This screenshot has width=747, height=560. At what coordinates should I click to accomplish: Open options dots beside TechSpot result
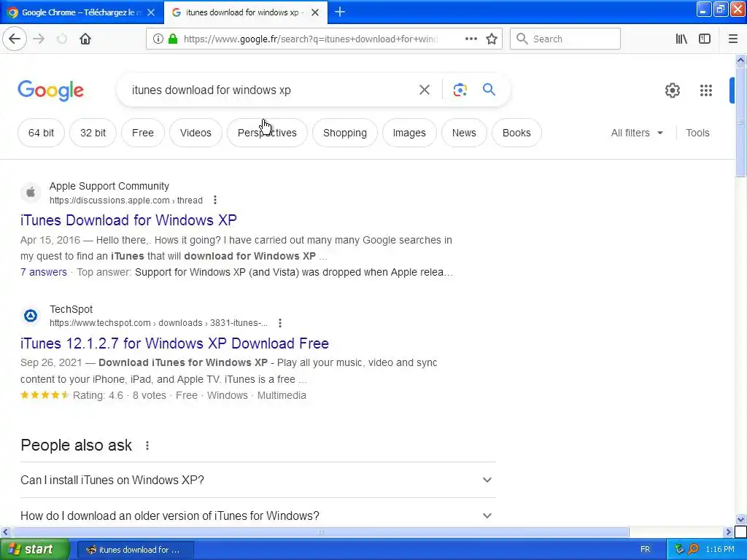280,323
